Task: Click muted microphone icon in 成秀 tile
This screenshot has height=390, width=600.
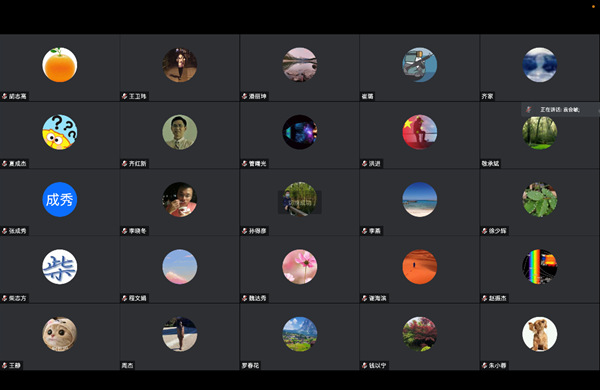Action: [x=5, y=231]
